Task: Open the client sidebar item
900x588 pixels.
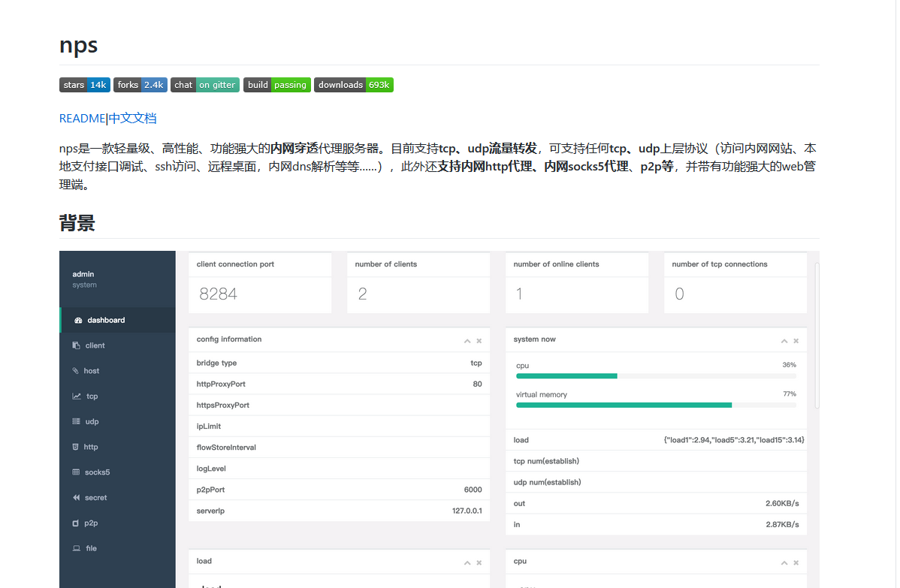Action: [x=117, y=345]
